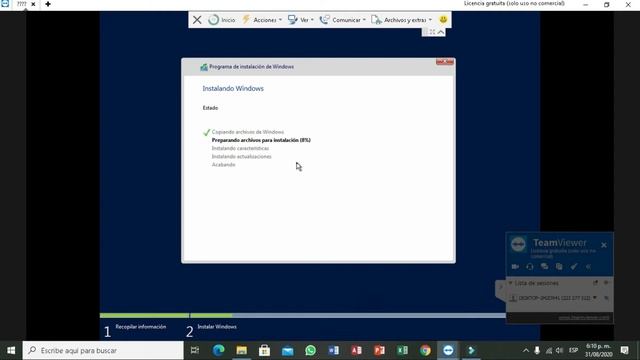640x360 pixels.
Task: Open WhatsApp from the taskbar
Action: point(311,350)
